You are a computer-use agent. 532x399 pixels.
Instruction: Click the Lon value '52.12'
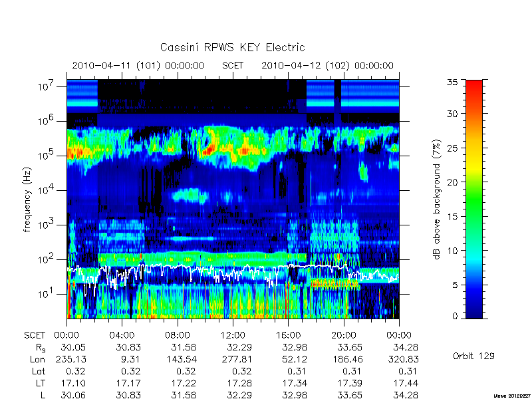[295, 359]
